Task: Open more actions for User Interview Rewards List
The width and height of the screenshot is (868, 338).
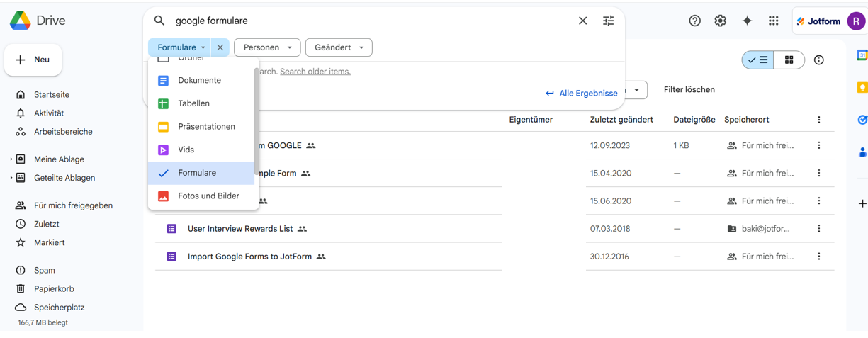Action: point(818,229)
